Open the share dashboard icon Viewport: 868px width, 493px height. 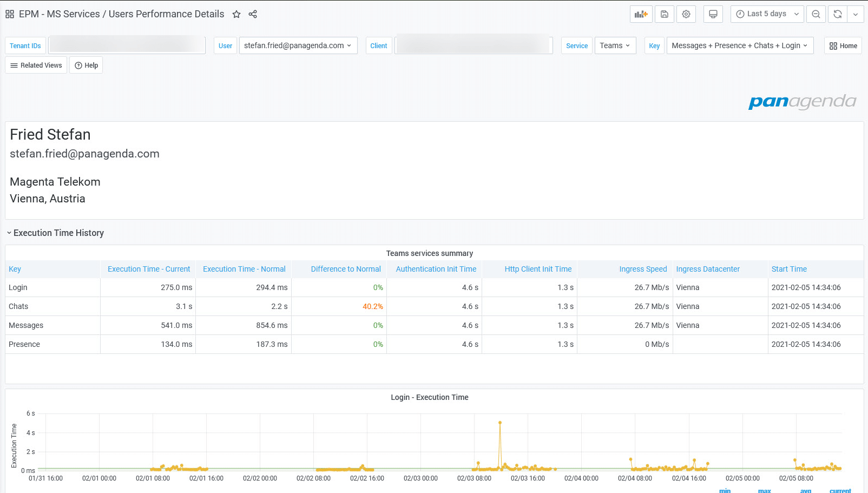(x=253, y=14)
